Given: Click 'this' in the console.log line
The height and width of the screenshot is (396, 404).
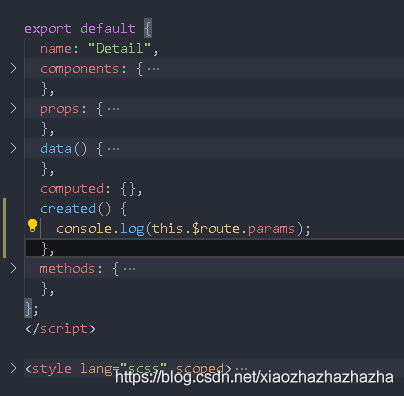Looking at the screenshot, I should (168, 228).
